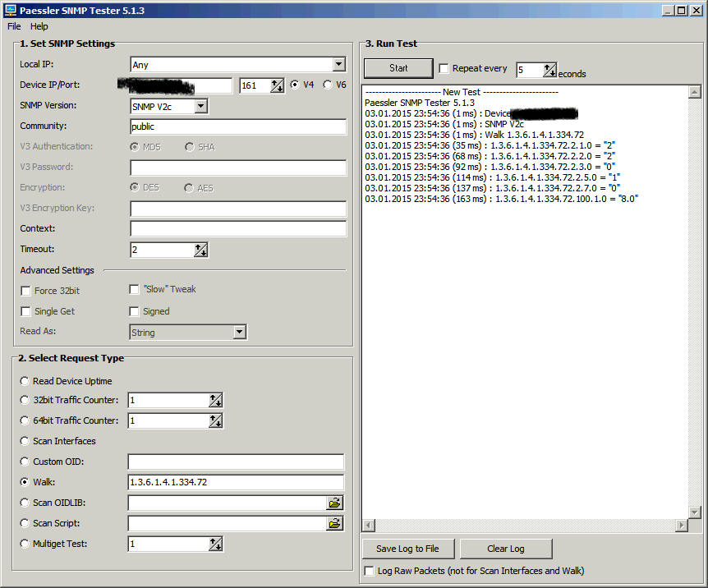
Task: Enable the "Slow" Tweak checkbox
Action: pyautogui.click(x=134, y=289)
